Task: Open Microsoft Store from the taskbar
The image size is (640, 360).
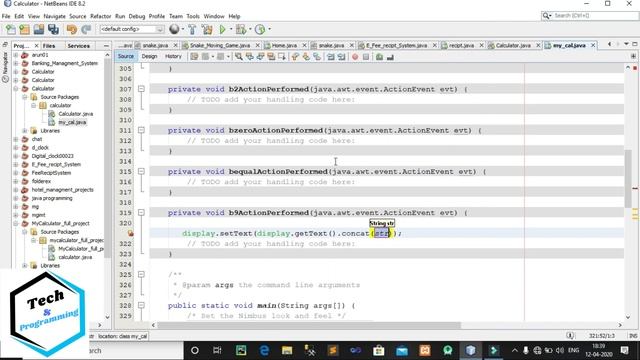Action: pyautogui.click(x=379, y=350)
